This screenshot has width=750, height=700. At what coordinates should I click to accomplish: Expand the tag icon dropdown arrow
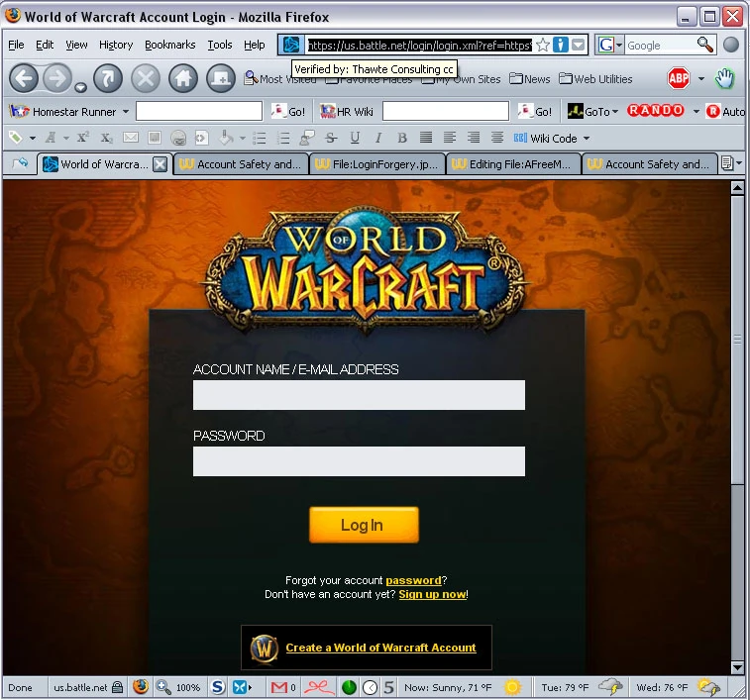coord(33,139)
